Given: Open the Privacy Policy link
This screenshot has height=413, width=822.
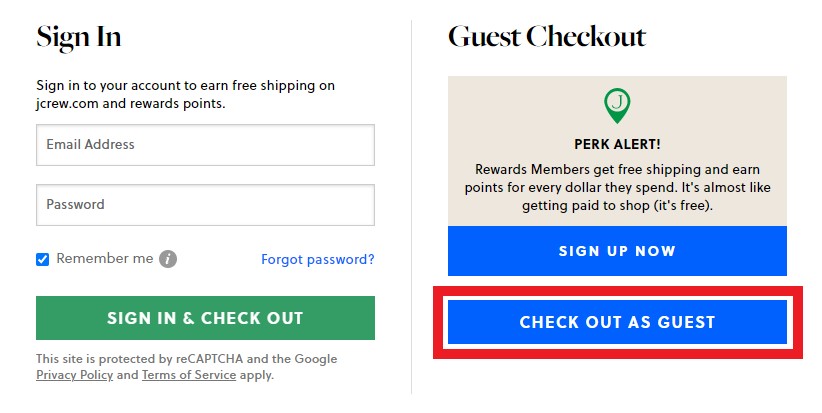Looking at the screenshot, I should [74, 375].
